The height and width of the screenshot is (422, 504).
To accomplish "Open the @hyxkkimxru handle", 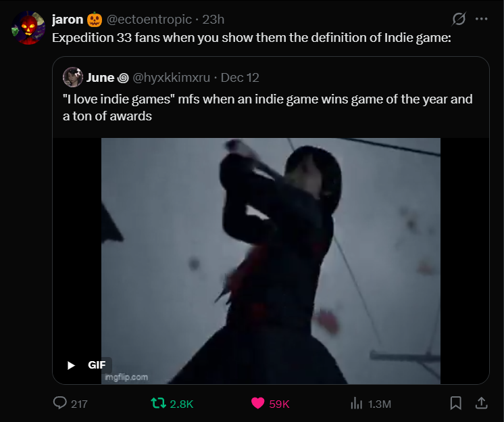I will (172, 78).
